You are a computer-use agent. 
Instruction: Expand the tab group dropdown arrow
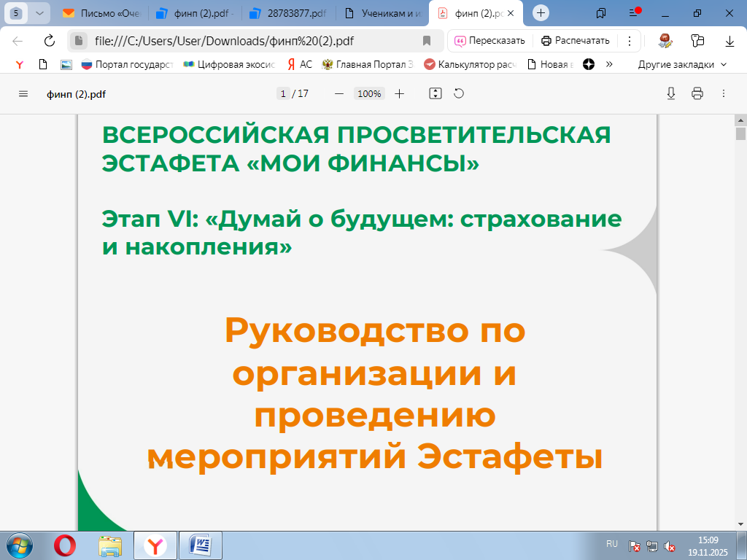pyautogui.click(x=39, y=13)
